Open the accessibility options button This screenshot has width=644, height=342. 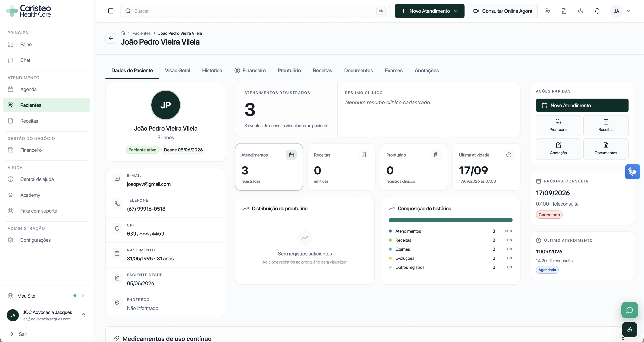pyautogui.click(x=629, y=330)
